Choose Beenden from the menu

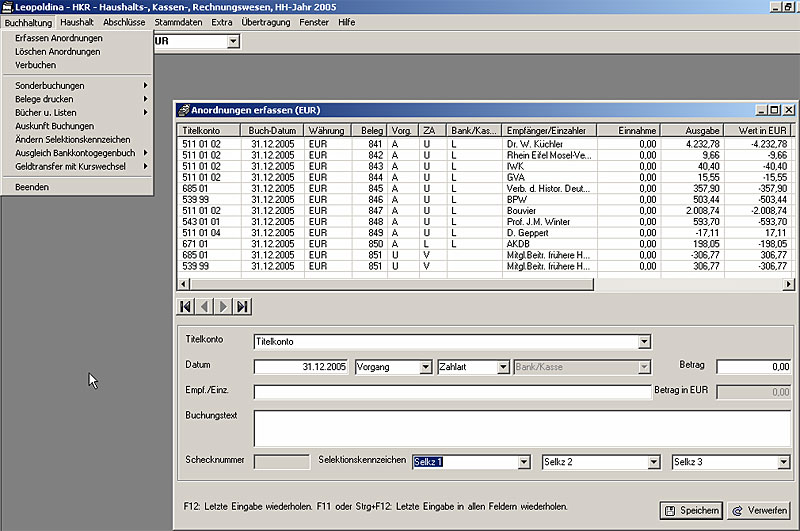pos(32,187)
